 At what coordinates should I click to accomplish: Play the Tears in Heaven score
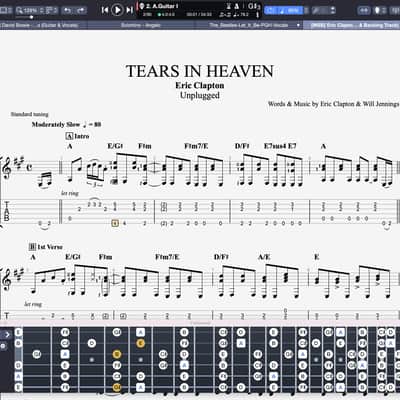[x=117, y=10]
